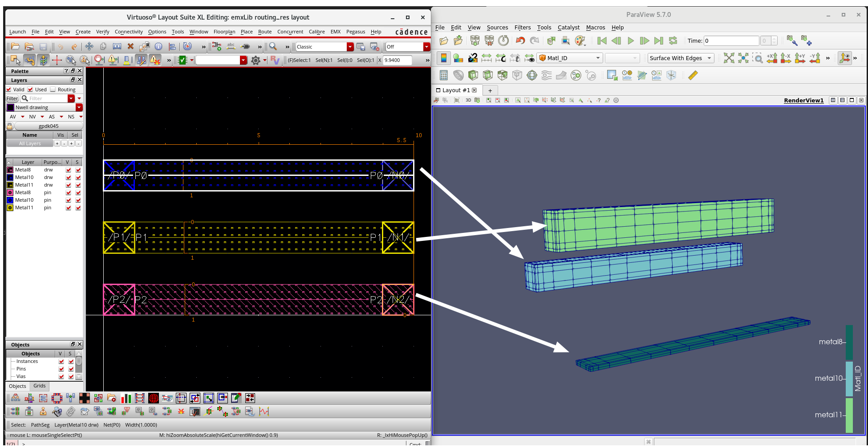The width and height of the screenshot is (868, 448).
Task: Click the plus new layout tab button
Action: tap(490, 90)
